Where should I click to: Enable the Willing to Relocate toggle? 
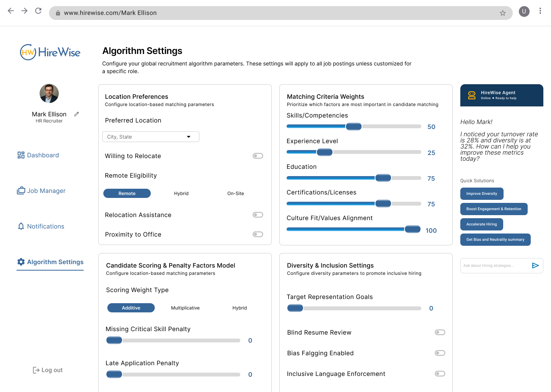coord(258,156)
